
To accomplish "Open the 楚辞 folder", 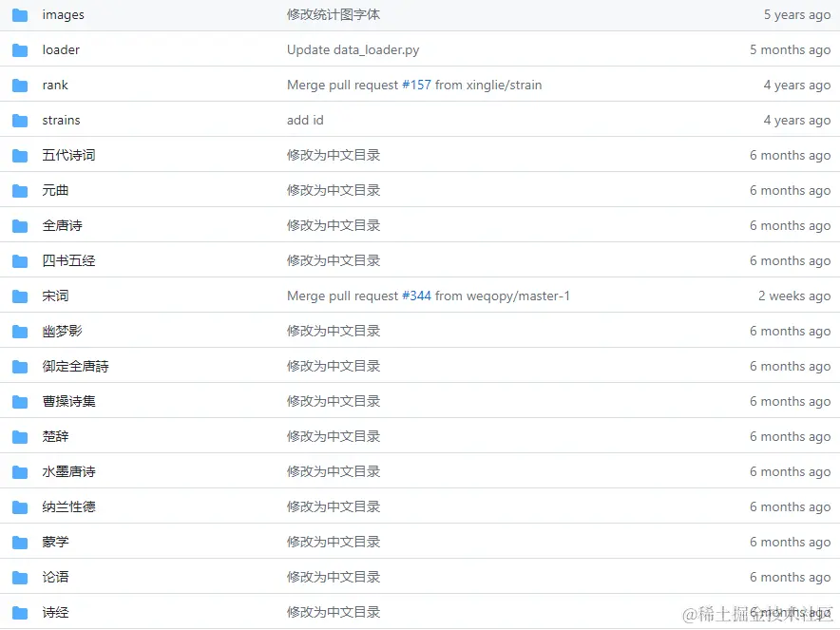I will pyautogui.click(x=55, y=436).
